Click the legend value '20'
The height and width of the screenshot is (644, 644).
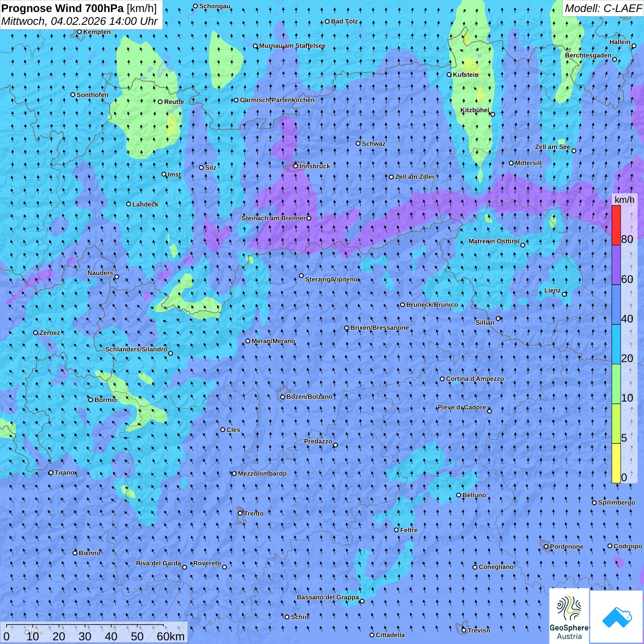coord(627,358)
